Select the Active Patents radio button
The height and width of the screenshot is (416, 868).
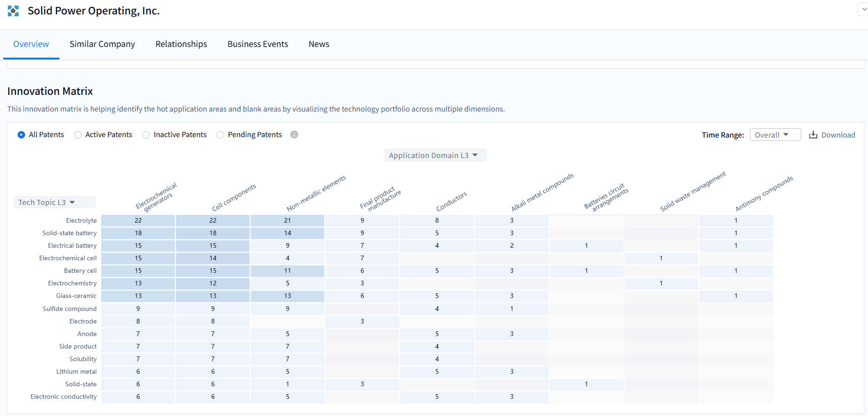pyautogui.click(x=78, y=135)
